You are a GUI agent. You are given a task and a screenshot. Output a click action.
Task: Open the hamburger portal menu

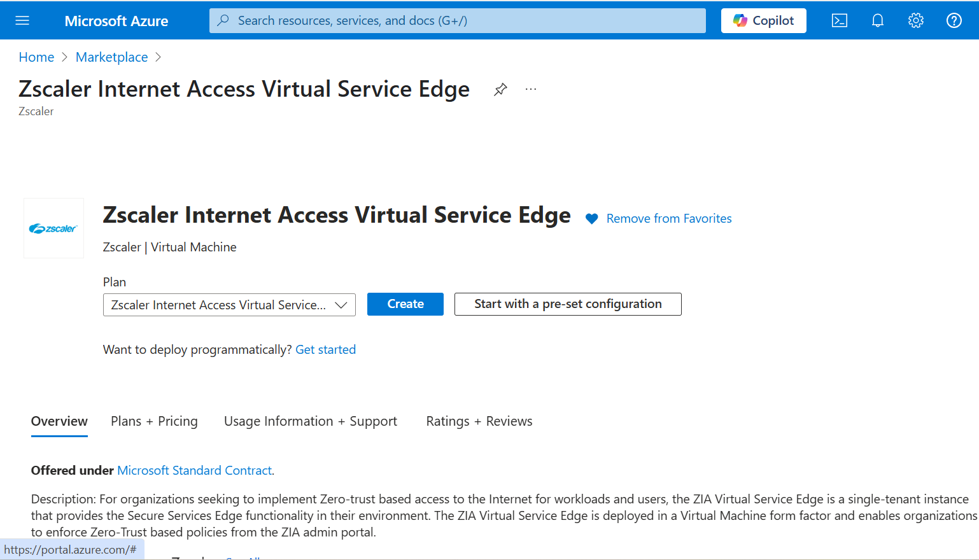22,20
